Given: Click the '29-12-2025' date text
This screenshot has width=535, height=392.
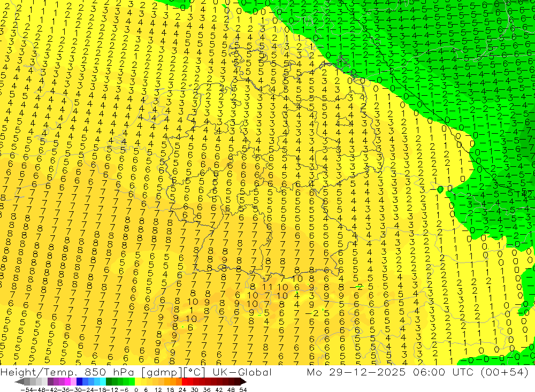Looking at the screenshot, I should [368, 372].
